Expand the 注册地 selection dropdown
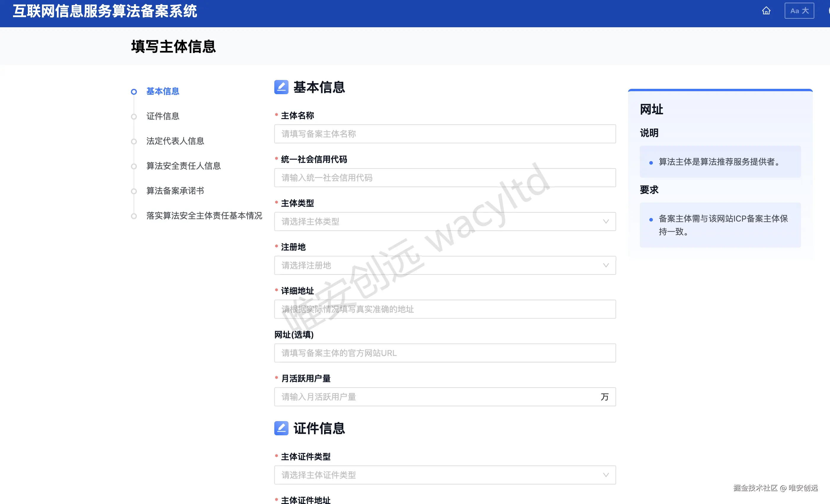 [x=445, y=265]
